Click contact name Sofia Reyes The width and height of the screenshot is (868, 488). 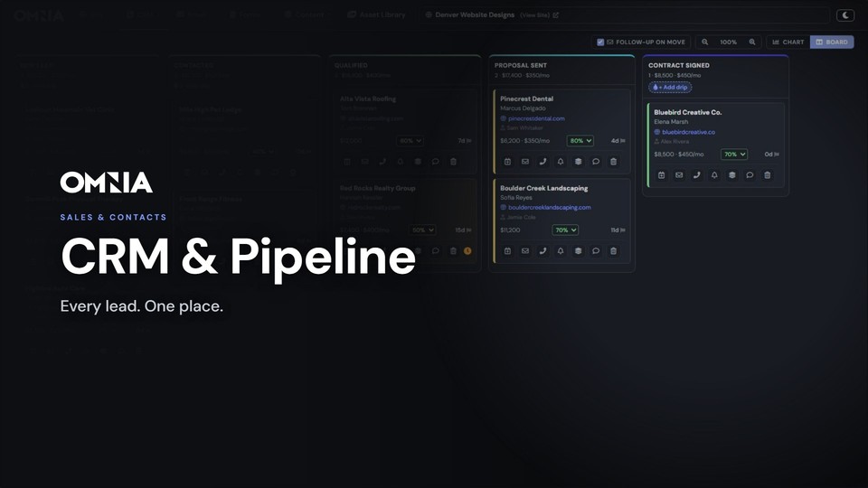pyautogui.click(x=516, y=198)
